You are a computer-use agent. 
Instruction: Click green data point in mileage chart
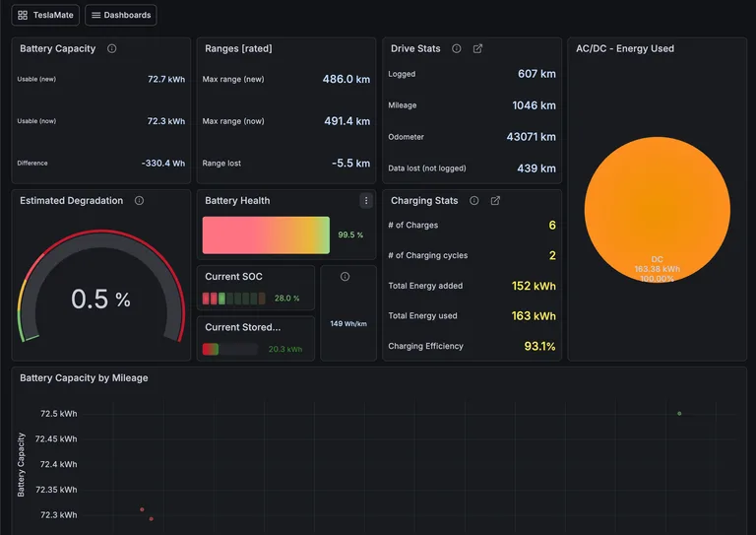[x=679, y=414]
